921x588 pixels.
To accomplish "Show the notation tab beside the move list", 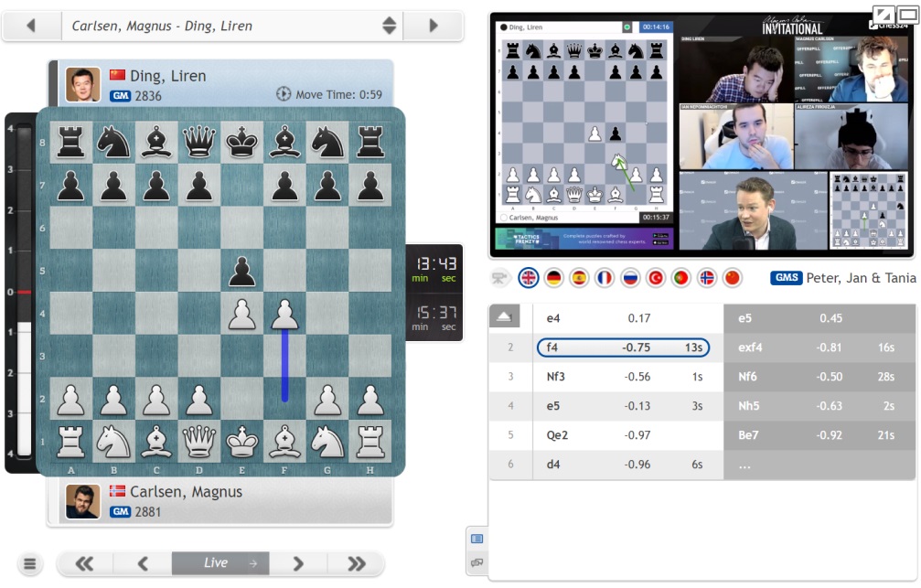I will click(477, 539).
